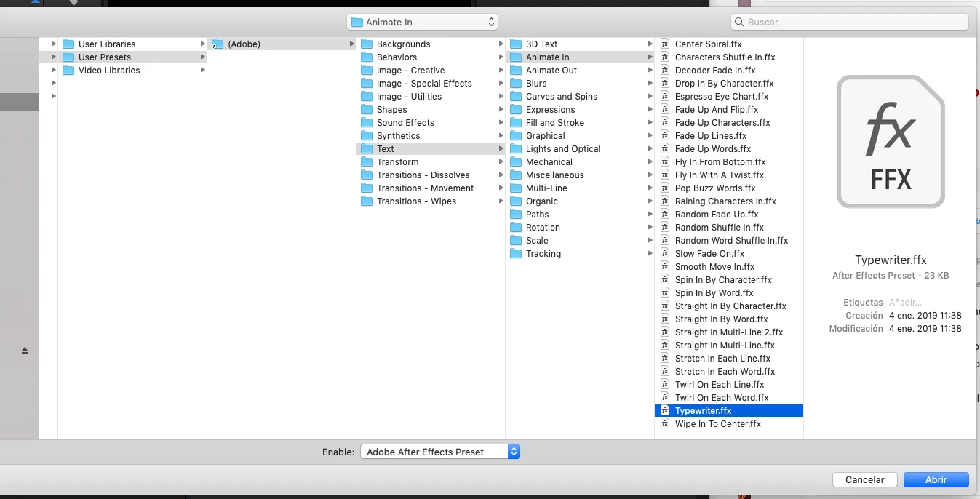Select Twirl On Each Line.ffx
The width and height of the screenshot is (980, 499).
point(729,384)
